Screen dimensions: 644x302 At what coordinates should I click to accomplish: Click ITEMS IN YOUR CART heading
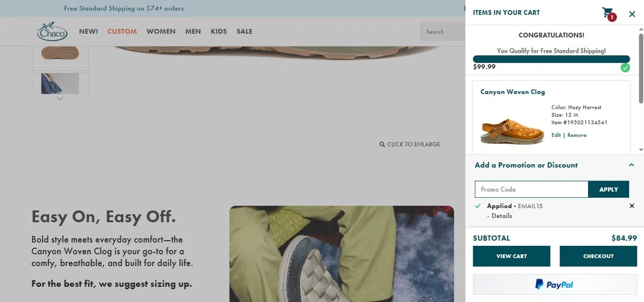pyautogui.click(x=506, y=12)
